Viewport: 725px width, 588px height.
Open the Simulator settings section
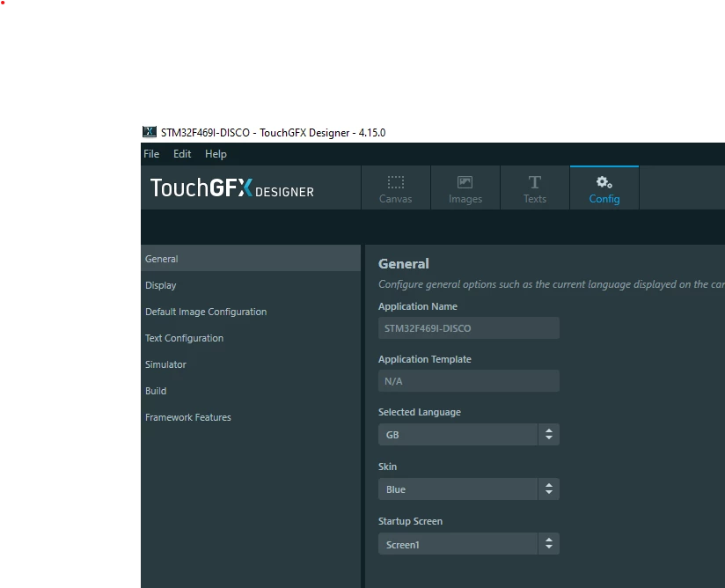251,364
